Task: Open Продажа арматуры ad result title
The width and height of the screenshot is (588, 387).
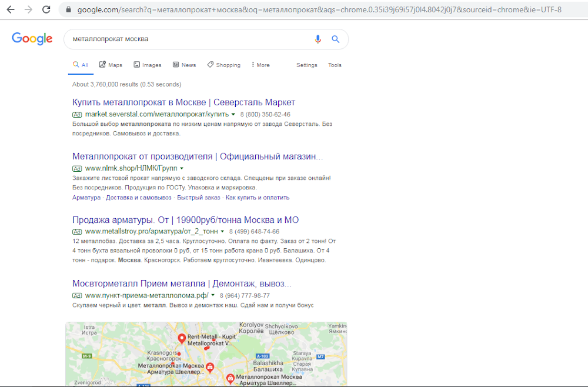Action: 185,220
